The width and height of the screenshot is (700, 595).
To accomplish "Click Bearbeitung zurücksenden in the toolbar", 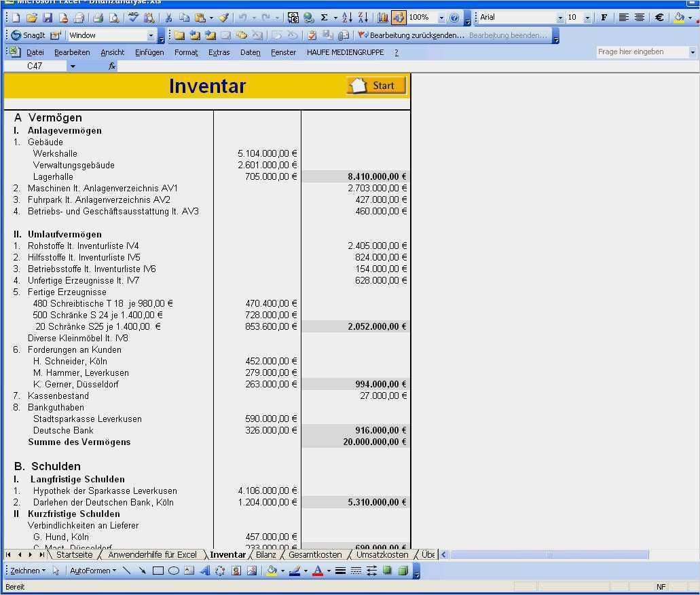I will [x=411, y=35].
